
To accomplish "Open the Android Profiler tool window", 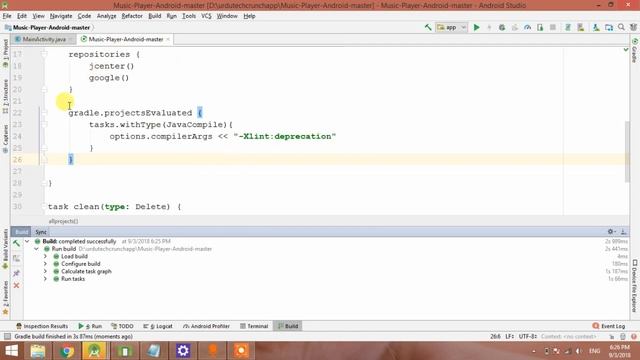I will tap(207, 326).
